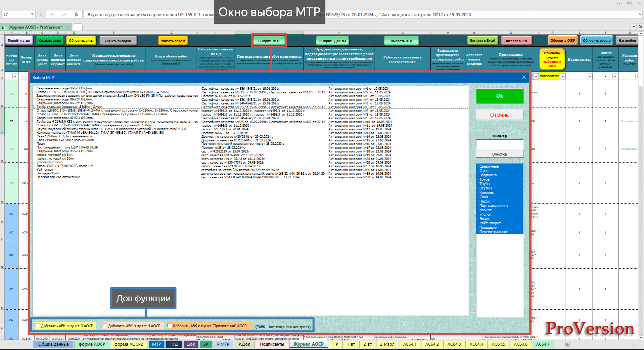Screen dimensions: 644x350
Task: Confirm selection with green Ok button
Action: [500, 96]
